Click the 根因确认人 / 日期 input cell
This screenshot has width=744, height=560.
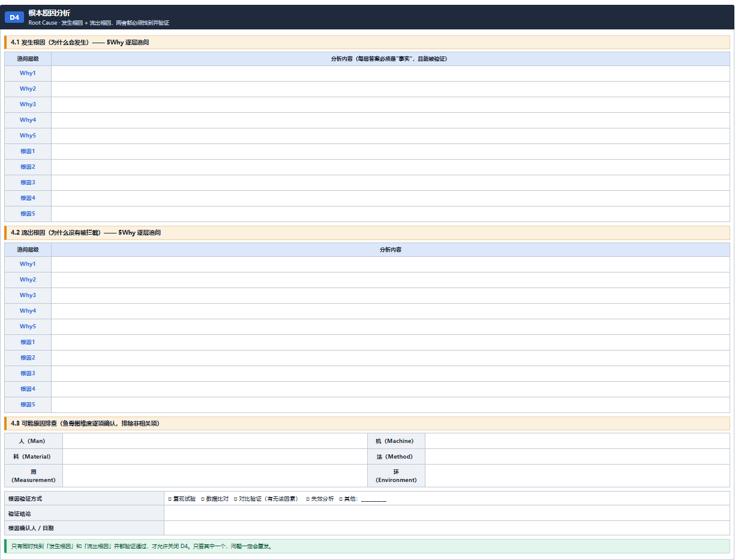(x=447, y=528)
